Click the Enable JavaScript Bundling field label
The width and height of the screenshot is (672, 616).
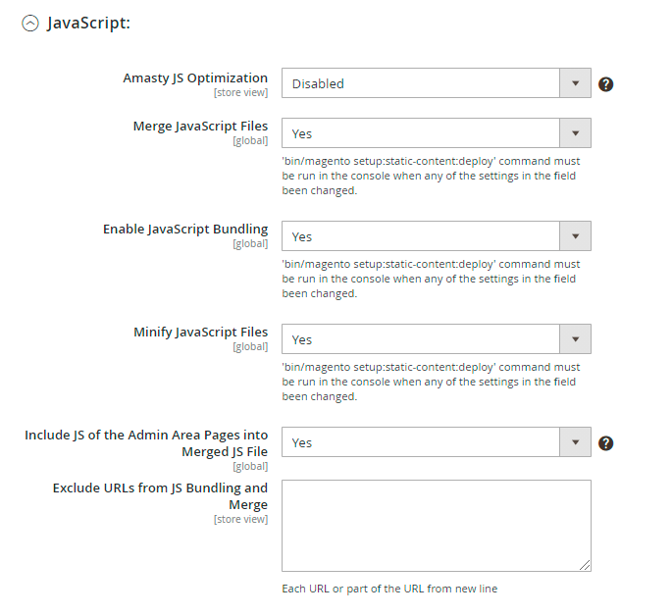tap(185, 230)
